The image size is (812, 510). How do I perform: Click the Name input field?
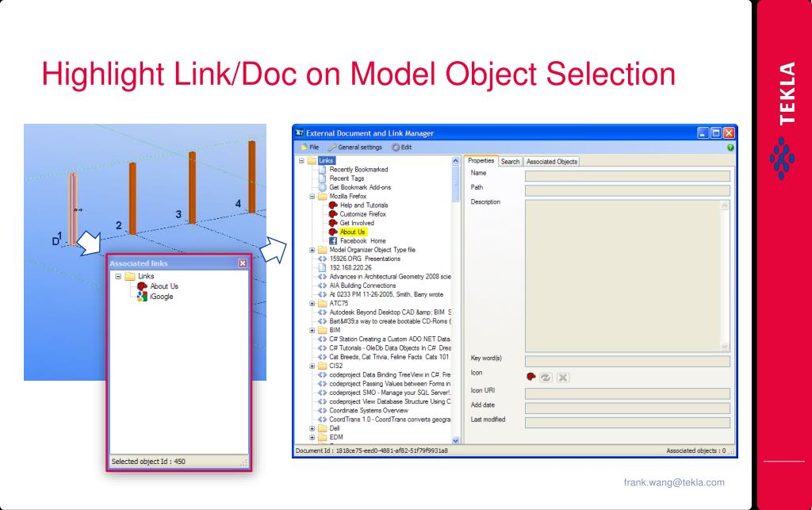[627, 175]
